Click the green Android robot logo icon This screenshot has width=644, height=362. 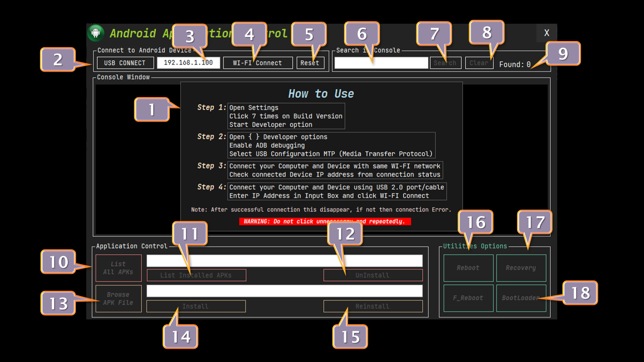(96, 33)
